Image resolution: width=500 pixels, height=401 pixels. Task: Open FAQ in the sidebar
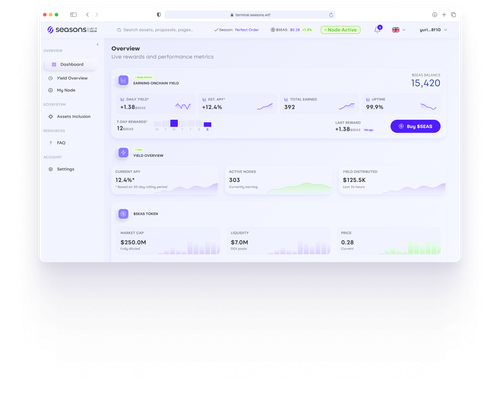(x=57, y=143)
